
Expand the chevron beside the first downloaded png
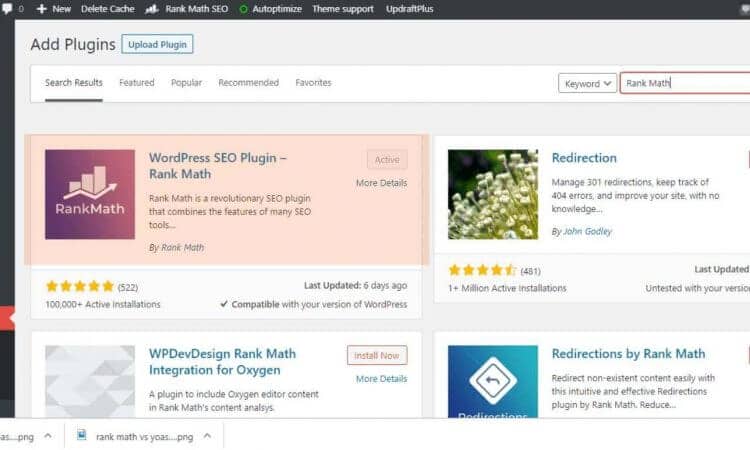point(48,436)
